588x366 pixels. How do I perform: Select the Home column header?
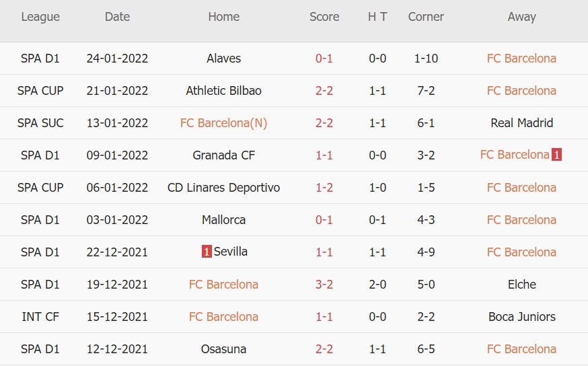pos(224,17)
